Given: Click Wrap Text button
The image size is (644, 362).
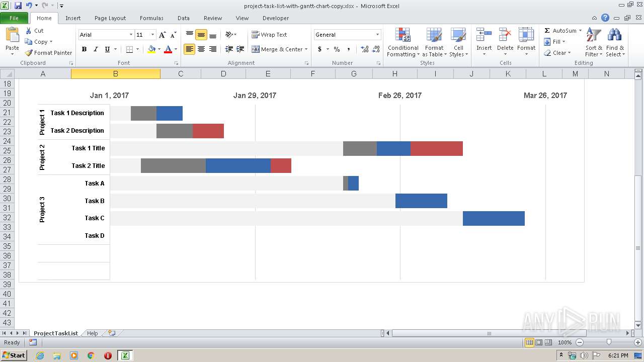Looking at the screenshot, I should click(x=269, y=35).
